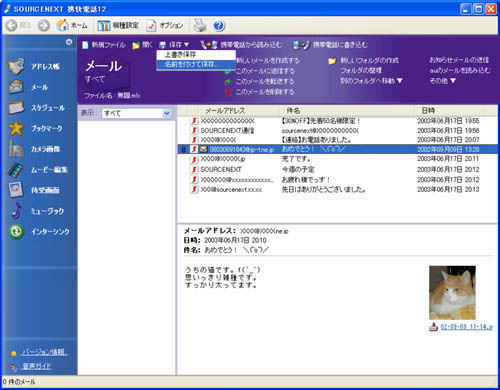The image size is (500, 390).
Task: Select the SOURCENEXT通信 mail row
Action: (338, 130)
